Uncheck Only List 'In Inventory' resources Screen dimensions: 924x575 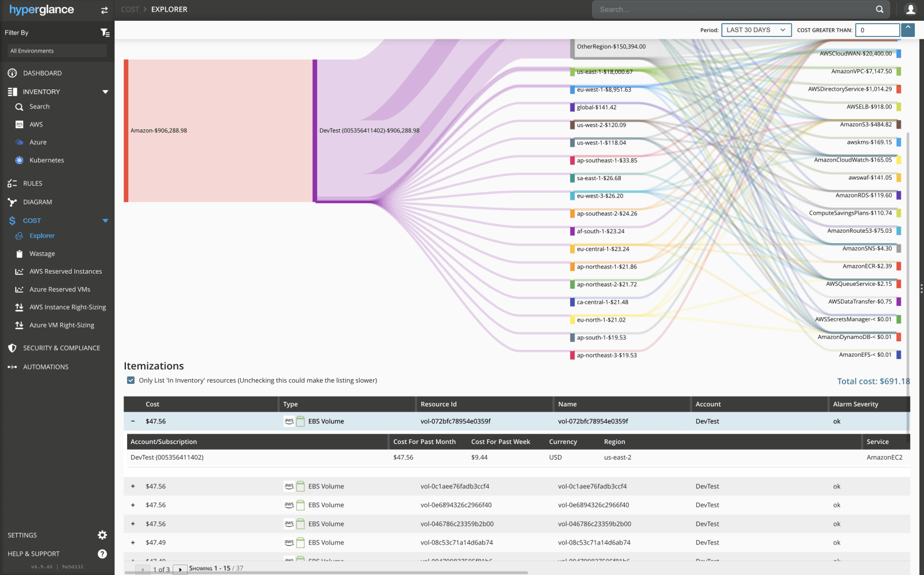pyautogui.click(x=131, y=380)
